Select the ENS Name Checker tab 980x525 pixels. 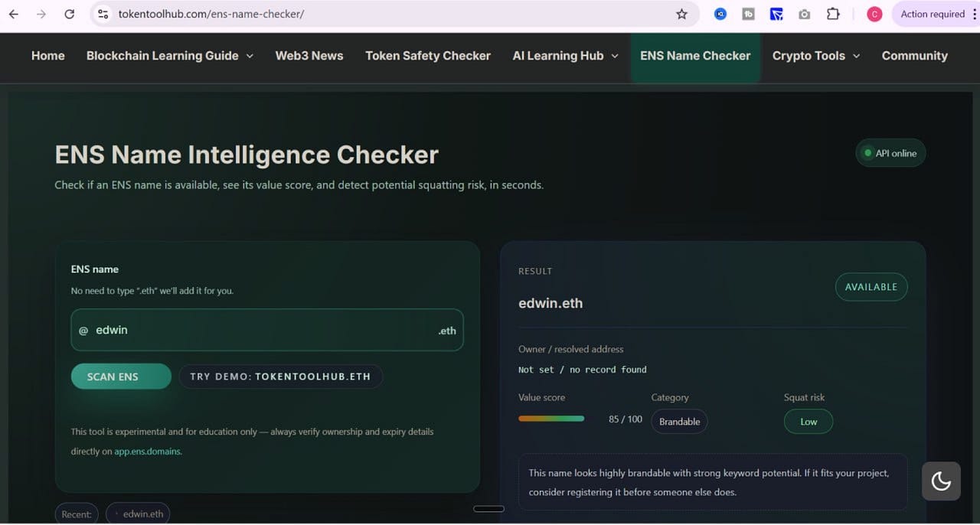(x=695, y=56)
